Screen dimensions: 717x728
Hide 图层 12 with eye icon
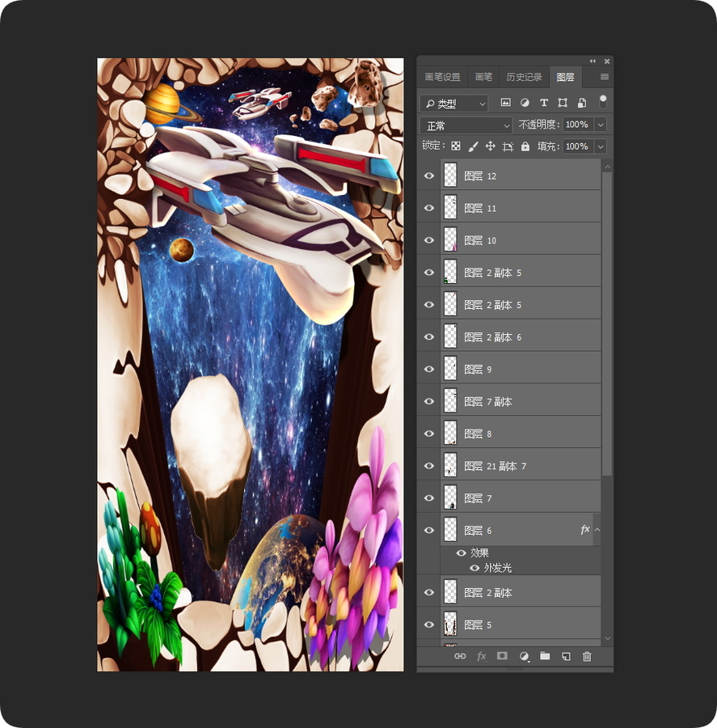tap(428, 176)
